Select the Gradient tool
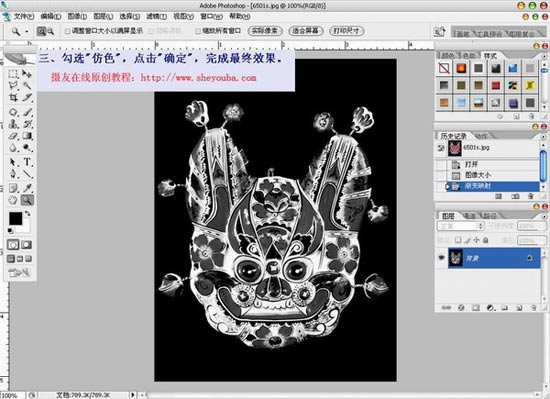 [28, 136]
